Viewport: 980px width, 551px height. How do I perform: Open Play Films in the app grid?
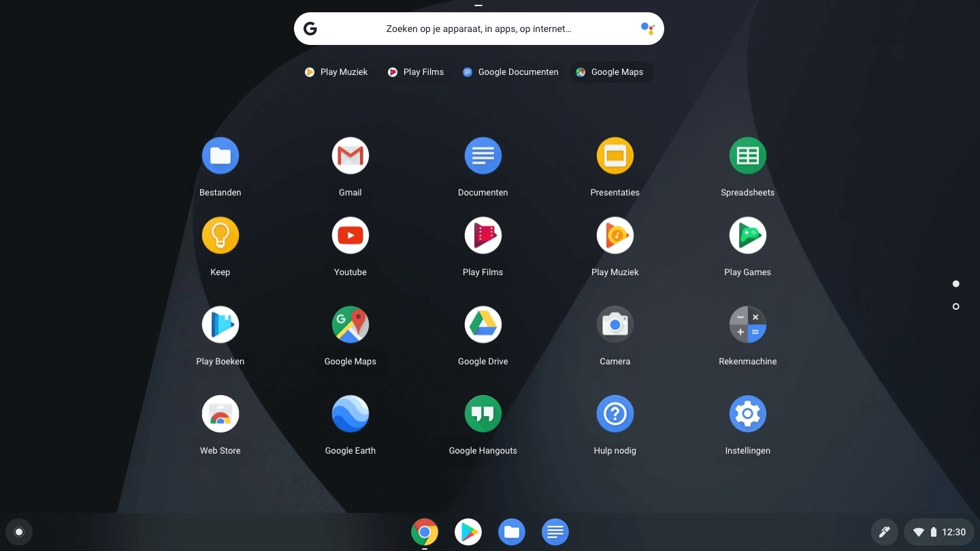(x=483, y=236)
